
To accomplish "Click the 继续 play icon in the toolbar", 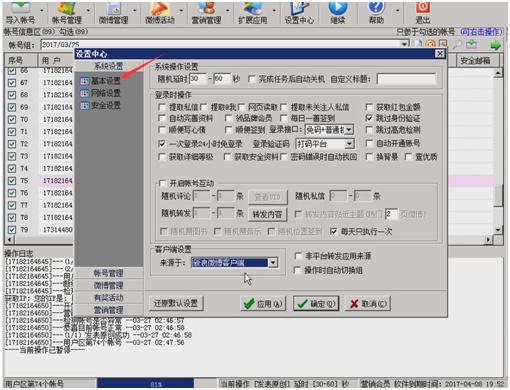I will coord(338,13).
